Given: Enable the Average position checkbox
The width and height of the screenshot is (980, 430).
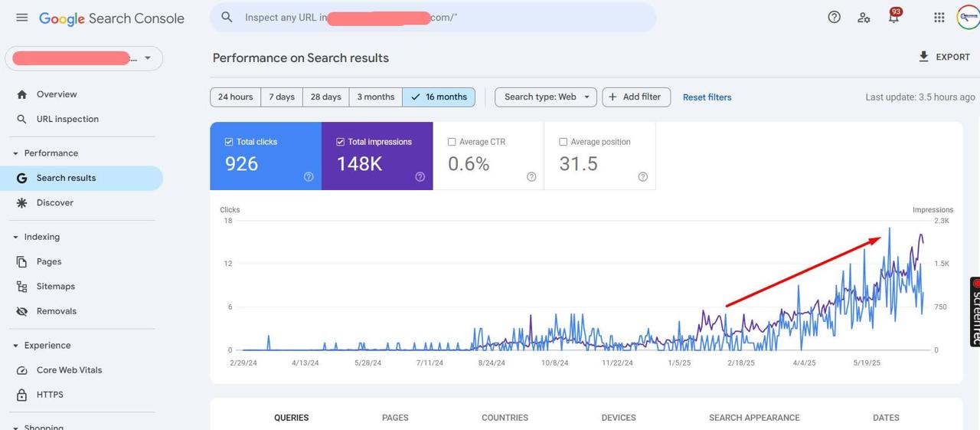Looking at the screenshot, I should pyautogui.click(x=563, y=142).
